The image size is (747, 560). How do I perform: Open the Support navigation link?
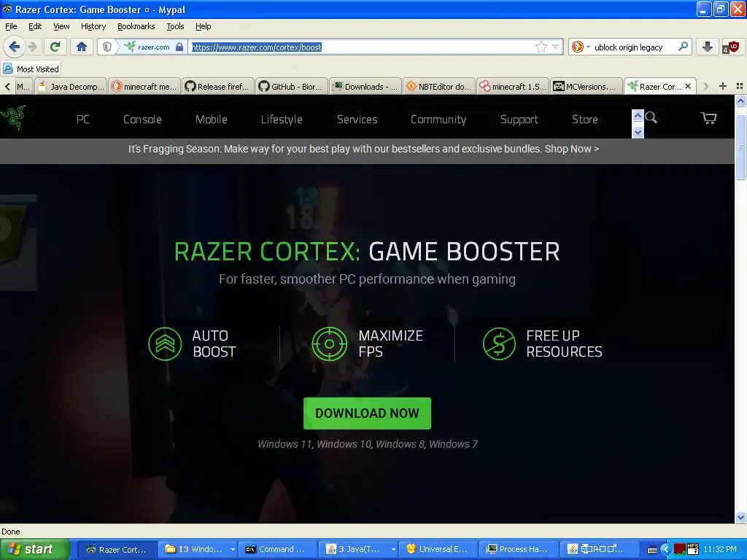point(519,119)
